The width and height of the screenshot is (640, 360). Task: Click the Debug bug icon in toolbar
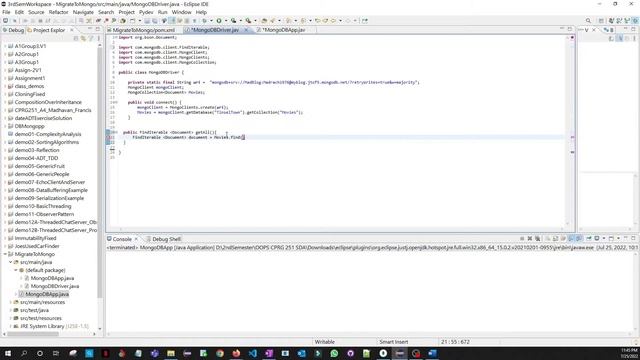tap(204, 20)
